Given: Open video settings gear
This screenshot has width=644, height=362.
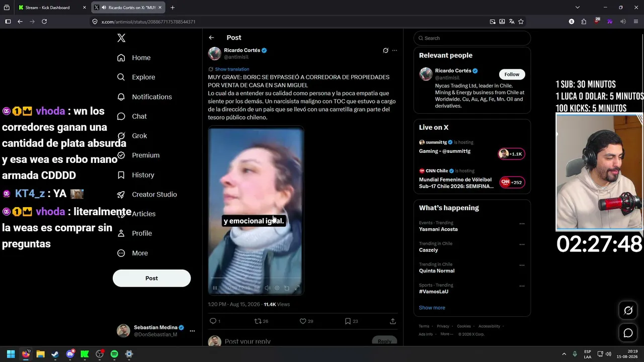Looking at the screenshot, I should pos(277,288).
